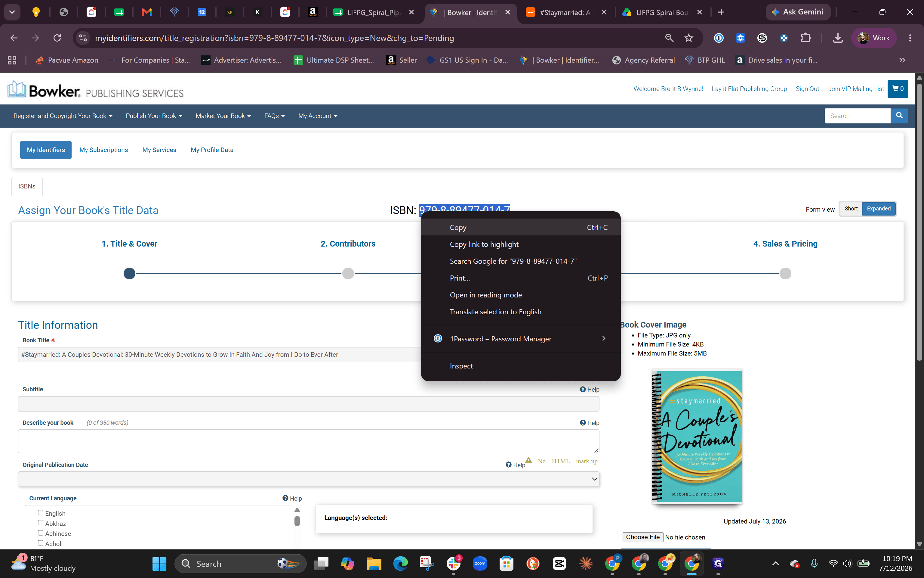The width and height of the screenshot is (924, 578).
Task: Expand the My Account dropdown menu
Action: pyautogui.click(x=318, y=116)
